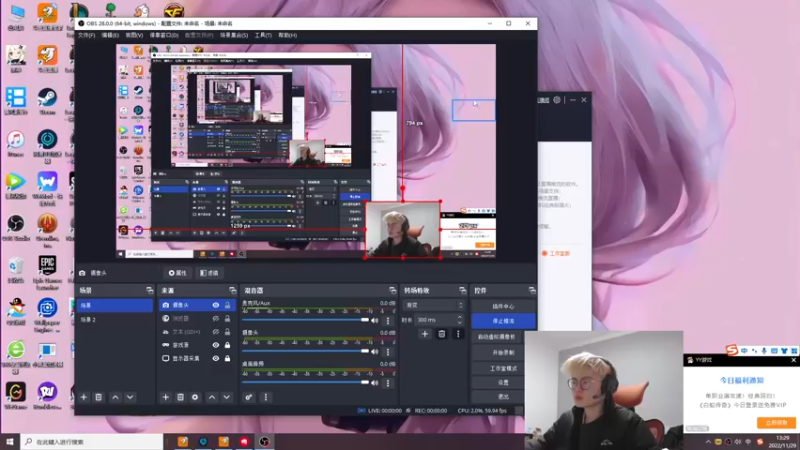
Task: Click 开始录制 button
Action: [503, 353]
